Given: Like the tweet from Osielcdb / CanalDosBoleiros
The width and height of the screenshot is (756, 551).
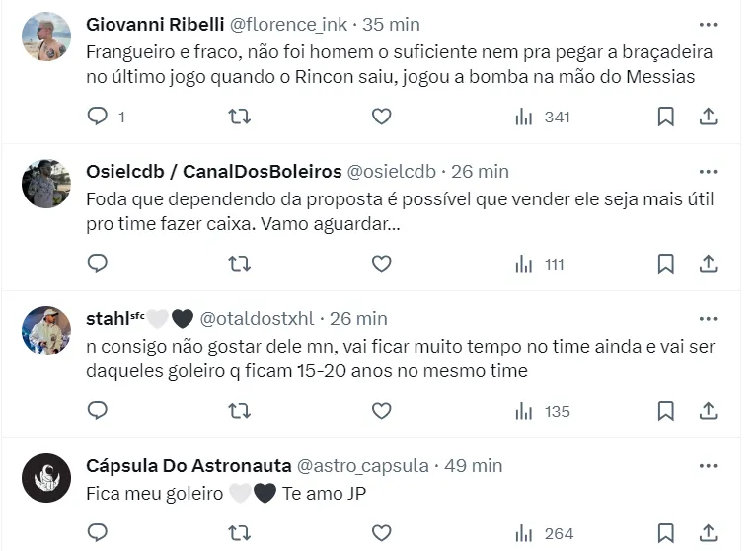Looking at the screenshot, I should pyautogui.click(x=381, y=264).
